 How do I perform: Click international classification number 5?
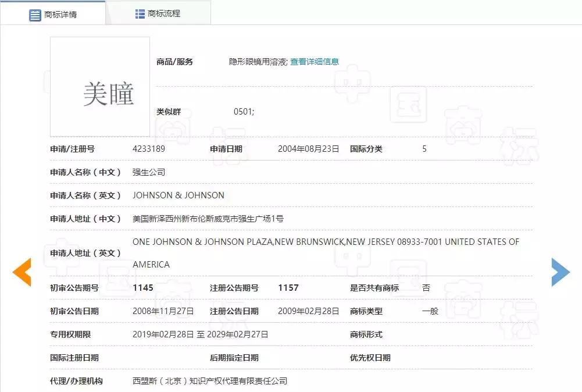point(424,149)
